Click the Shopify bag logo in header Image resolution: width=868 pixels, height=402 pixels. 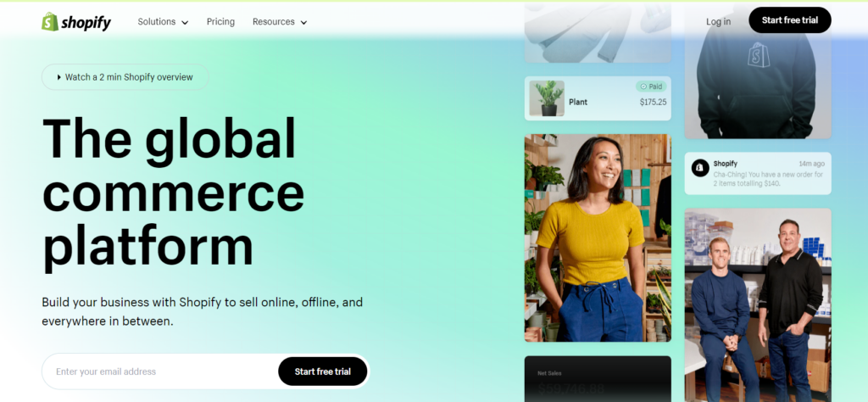pos(50,22)
